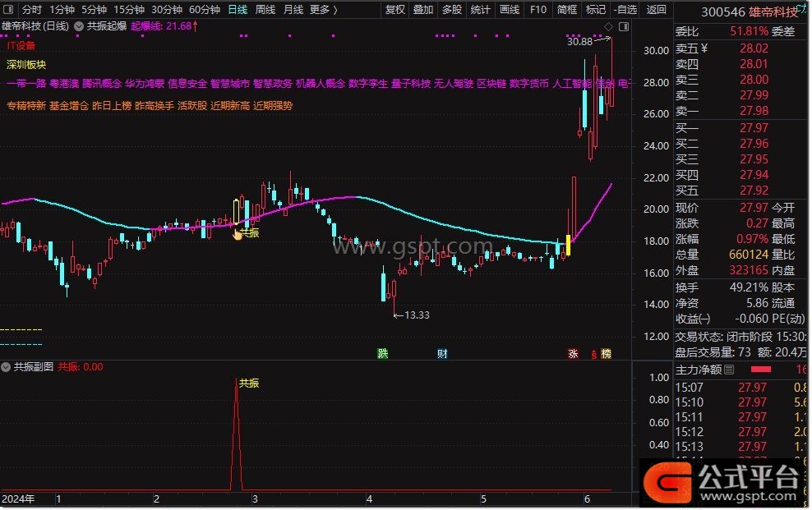Click the 13.33 low price label

pos(417,315)
